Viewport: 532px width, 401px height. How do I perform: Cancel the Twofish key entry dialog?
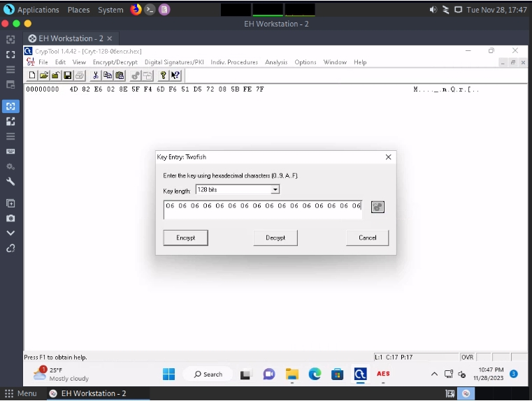(x=367, y=238)
